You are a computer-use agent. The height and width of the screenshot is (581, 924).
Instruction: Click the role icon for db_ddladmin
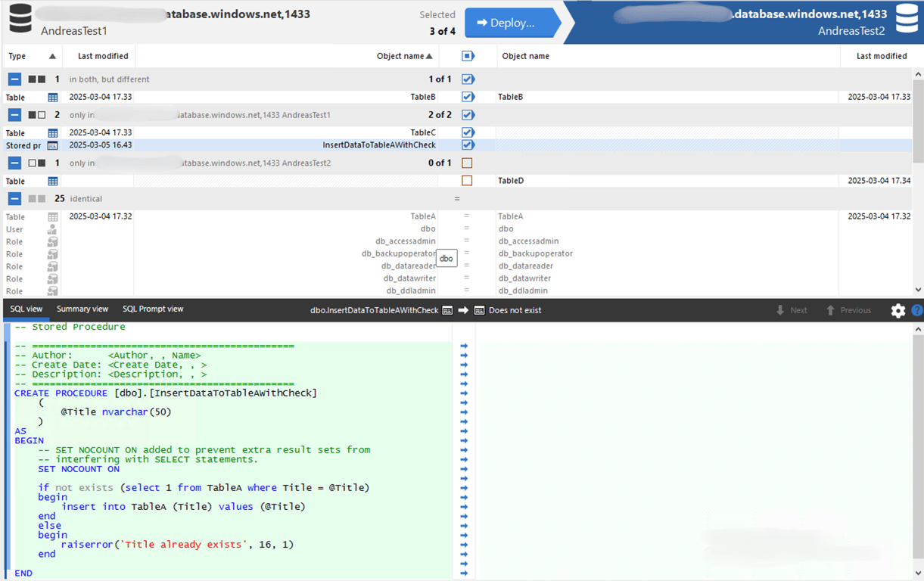tap(52, 290)
